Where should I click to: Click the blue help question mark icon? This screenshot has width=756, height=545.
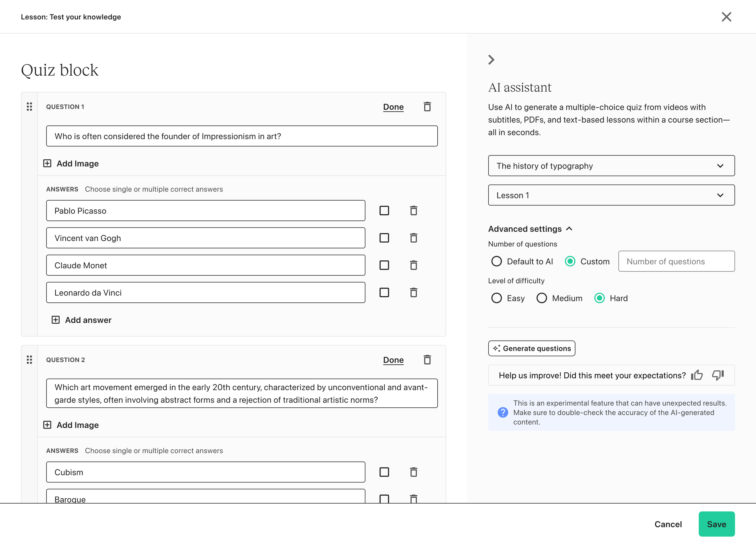(x=503, y=412)
